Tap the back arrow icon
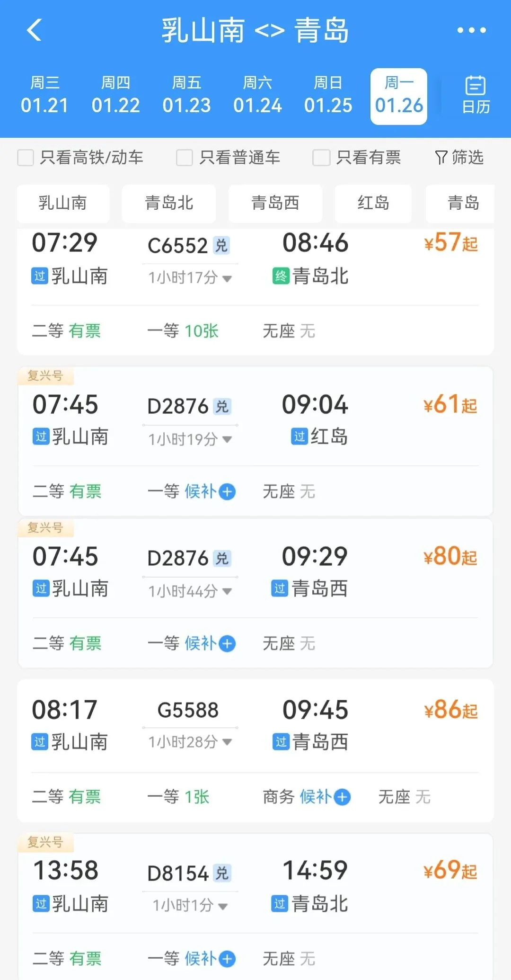 [x=35, y=30]
